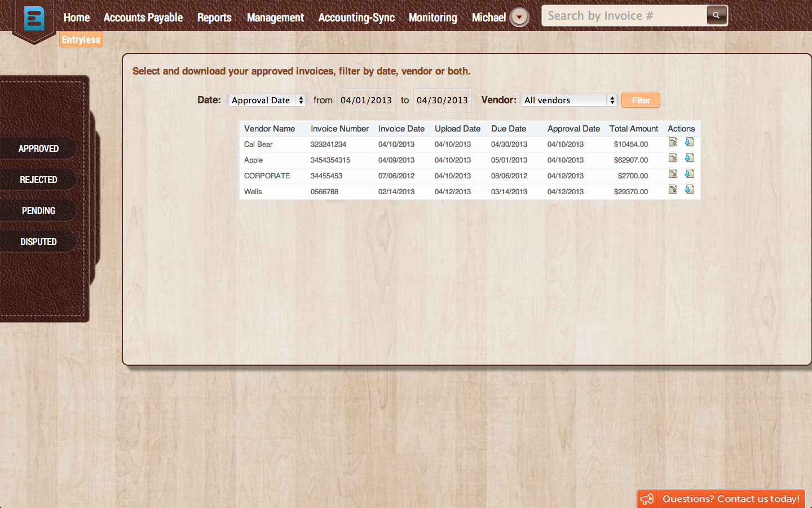Click the megaphone icon in contact banner

647,499
